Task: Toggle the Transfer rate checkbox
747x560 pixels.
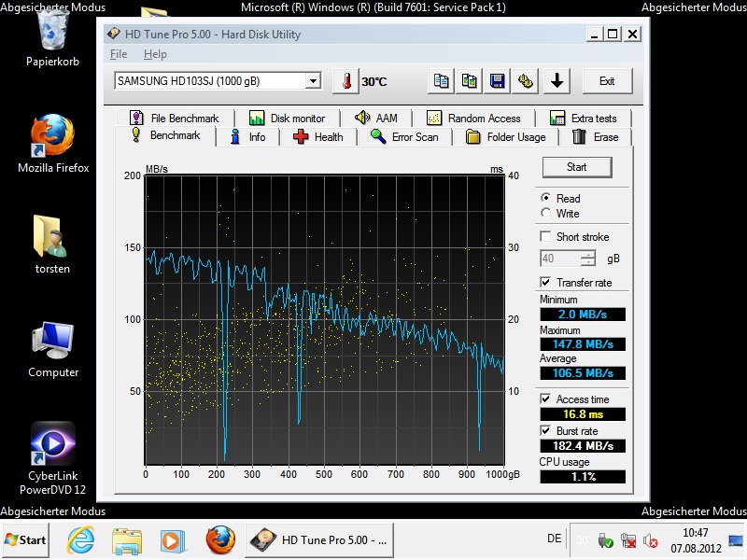Action: tap(546, 283)
